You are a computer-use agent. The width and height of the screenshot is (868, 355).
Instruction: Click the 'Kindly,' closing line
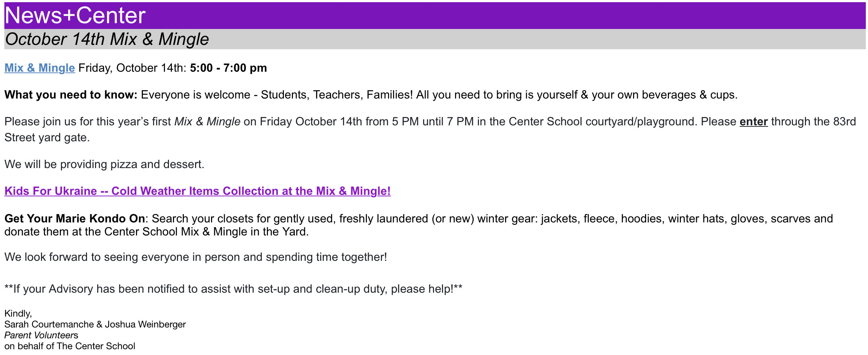coord(18,313)
